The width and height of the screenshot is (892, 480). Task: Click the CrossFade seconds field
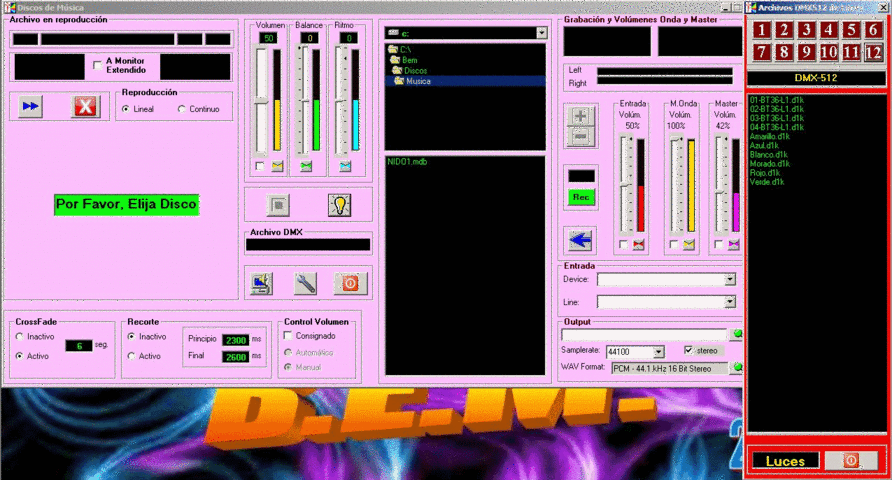(x=79, y=346)
